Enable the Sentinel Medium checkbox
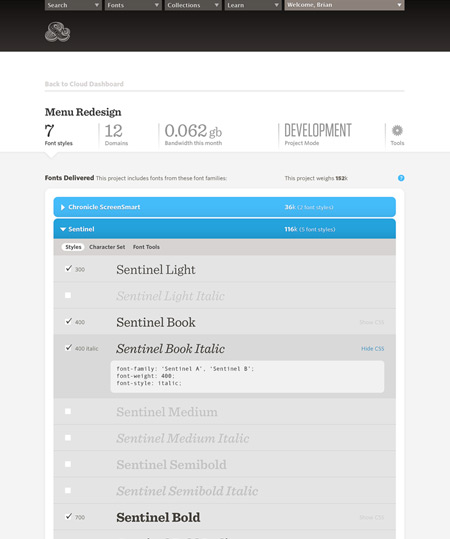The image size is (450, 539). click(x=68, y=411)
